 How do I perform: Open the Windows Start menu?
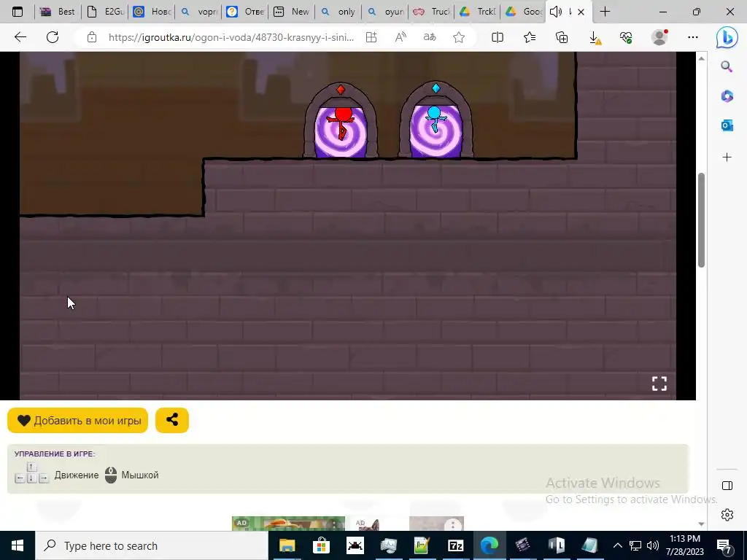coord(18,545)
